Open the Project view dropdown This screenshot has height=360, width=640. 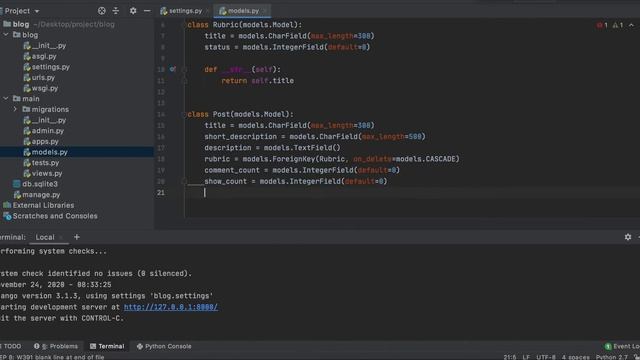(x=37, y=11)
